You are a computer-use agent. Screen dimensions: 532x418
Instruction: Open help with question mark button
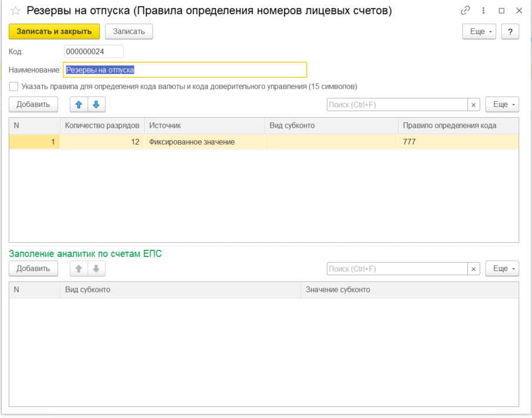(510, 32)
